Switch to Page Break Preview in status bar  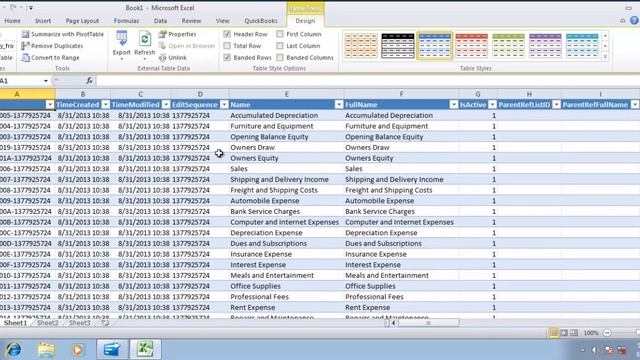[574, 333]
